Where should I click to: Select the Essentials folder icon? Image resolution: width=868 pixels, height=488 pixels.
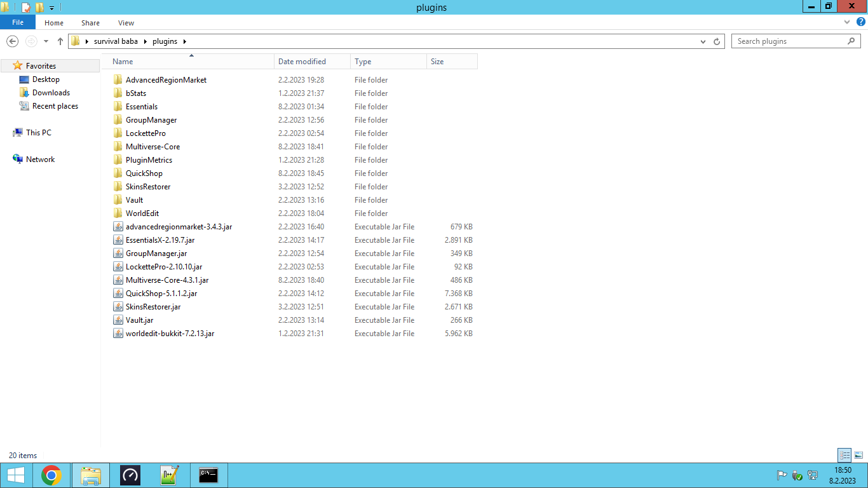(118, 107)
